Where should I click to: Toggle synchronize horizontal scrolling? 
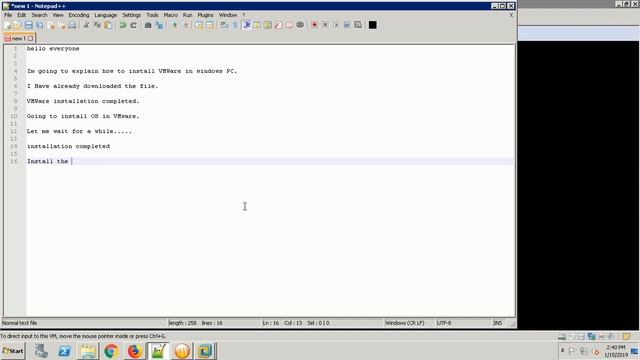[210, 25]
